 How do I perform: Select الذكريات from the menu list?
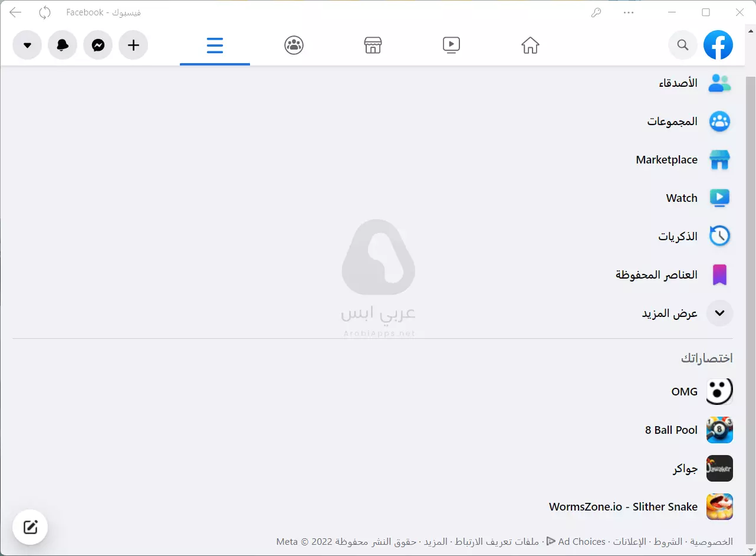pos(678,236)
